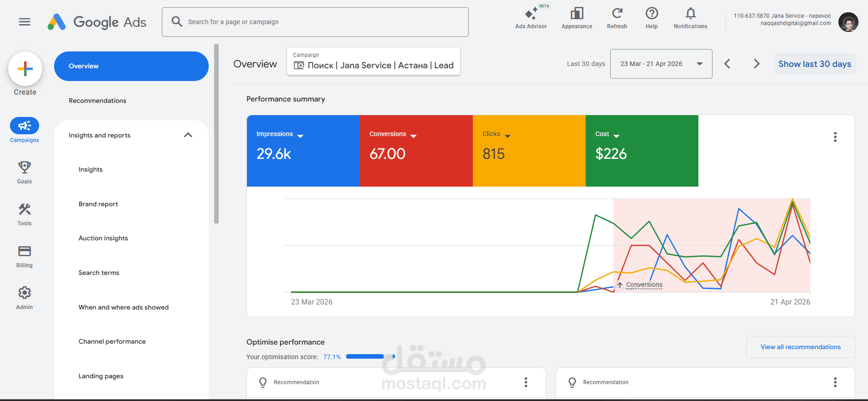Select the blue Impressions metric tile
This screenshot has height=401, width=868.
coord(303,151)
